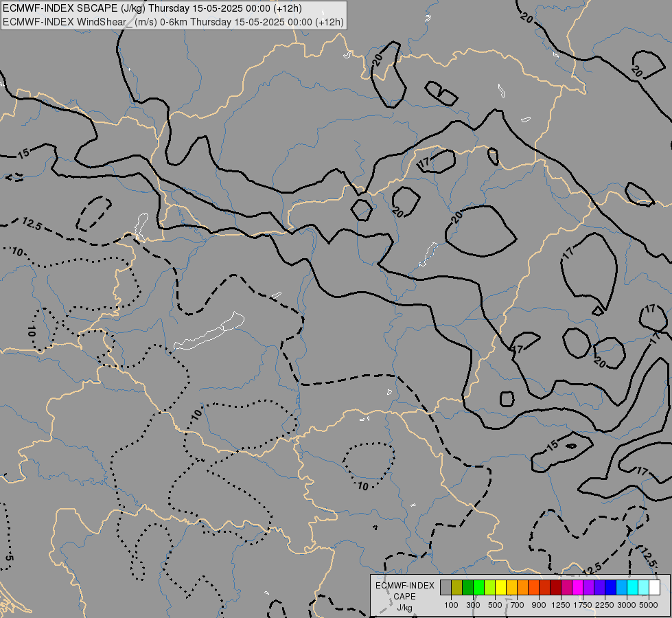Click the '500' legend value
This screenshot has width=672, height=618.
click(x=495, y=605)
